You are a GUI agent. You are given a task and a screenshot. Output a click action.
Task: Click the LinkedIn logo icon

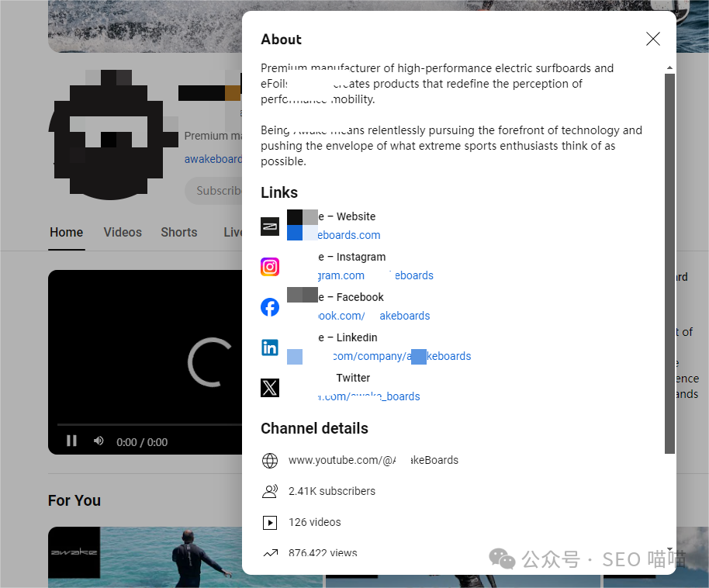click(x=270, y=348)
